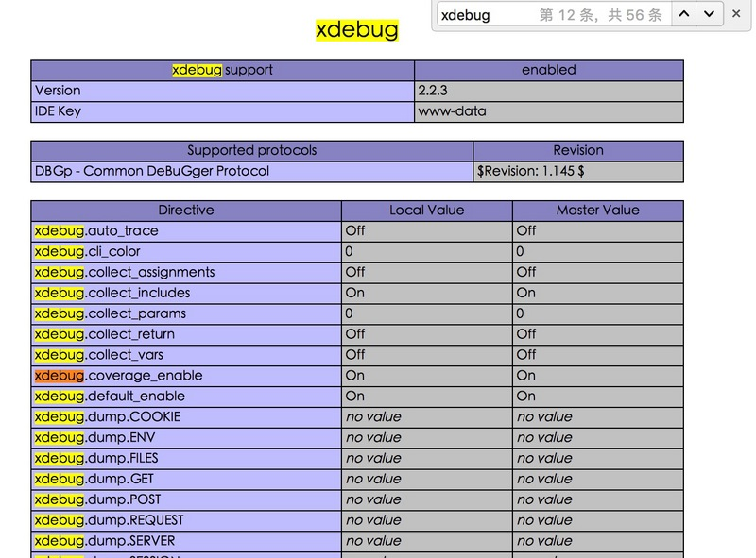Select the xdebug.dump.FILES directive

[x=186, y=459]
